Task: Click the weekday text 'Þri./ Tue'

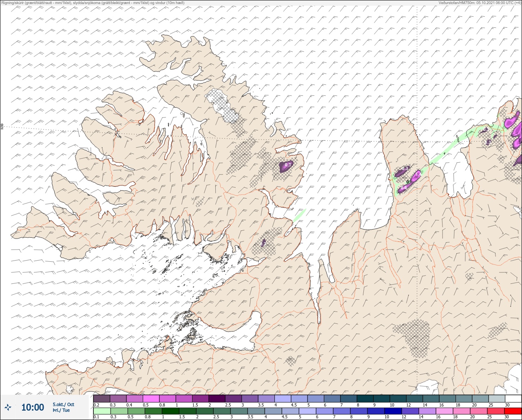Action: coord(61,410)
